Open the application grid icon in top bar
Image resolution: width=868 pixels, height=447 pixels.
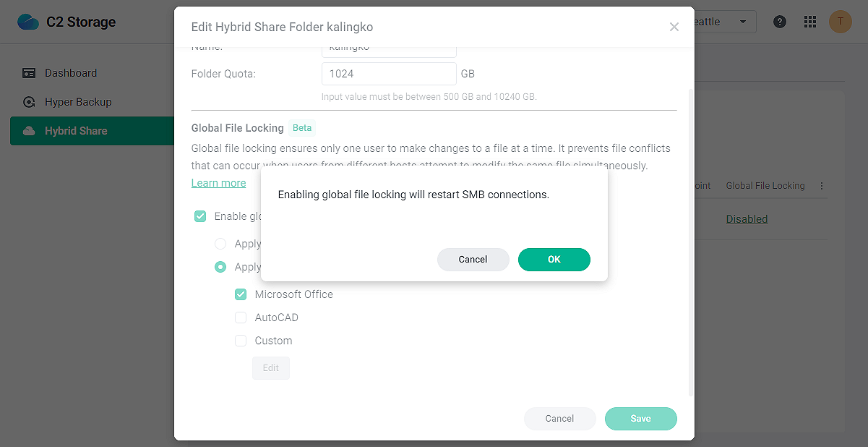tap(809, 22)
